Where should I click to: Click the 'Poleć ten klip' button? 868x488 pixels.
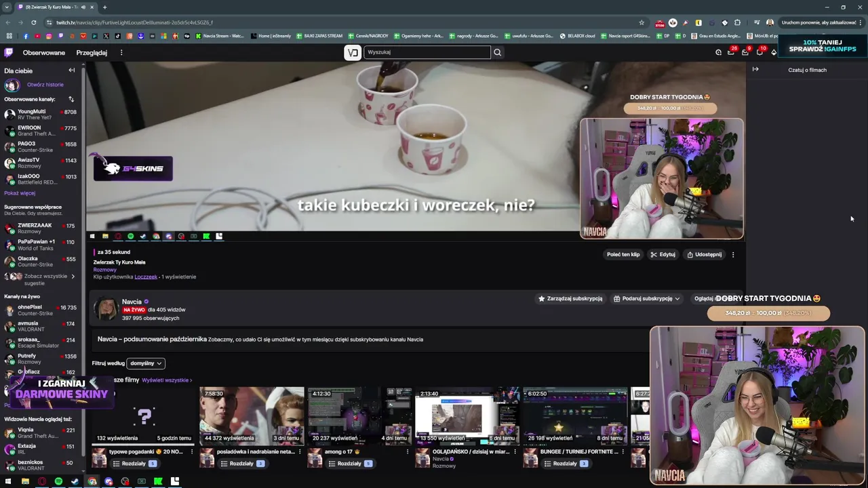click(623, 254)
